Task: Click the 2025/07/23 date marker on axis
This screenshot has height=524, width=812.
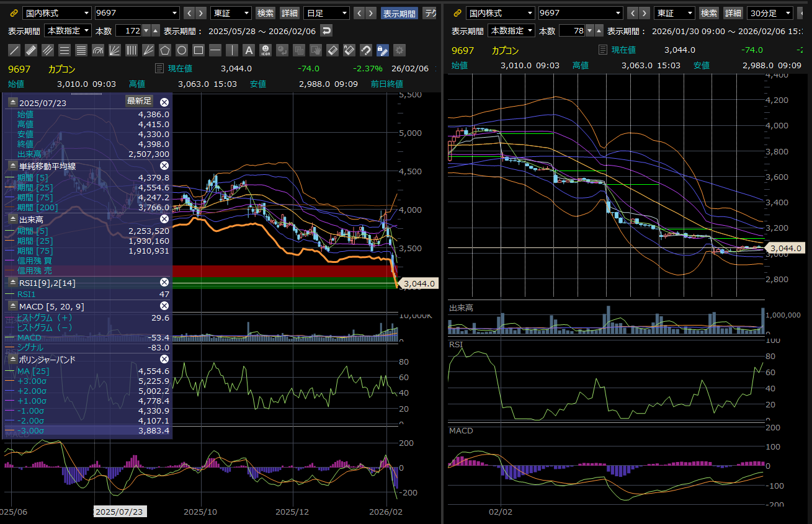Action: [x=119, y=512]
